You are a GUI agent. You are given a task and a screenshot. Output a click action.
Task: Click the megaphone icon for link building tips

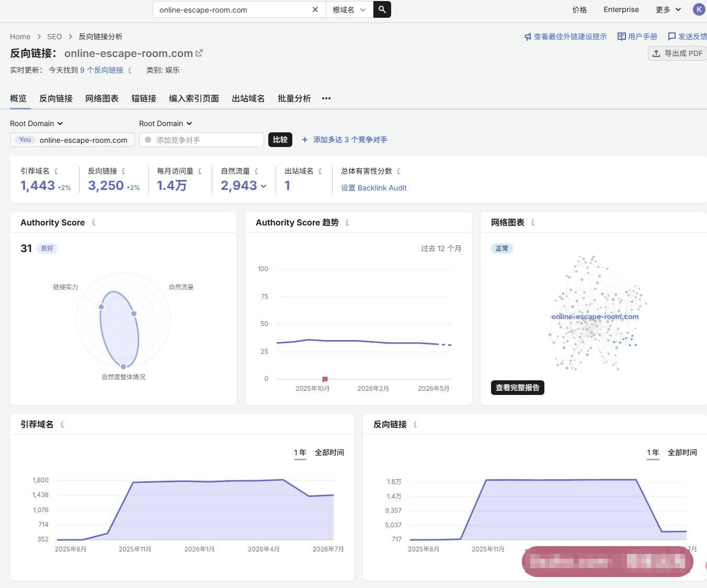pos(528,37)
